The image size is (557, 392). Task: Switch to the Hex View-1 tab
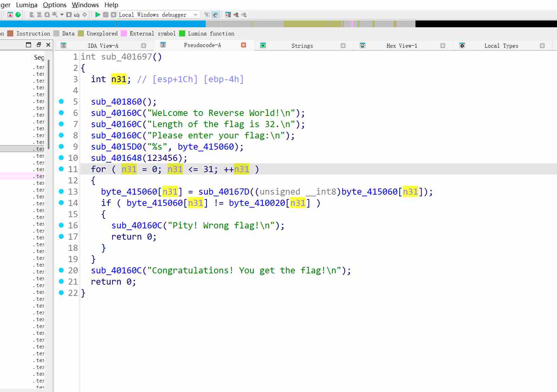(401, 46)
